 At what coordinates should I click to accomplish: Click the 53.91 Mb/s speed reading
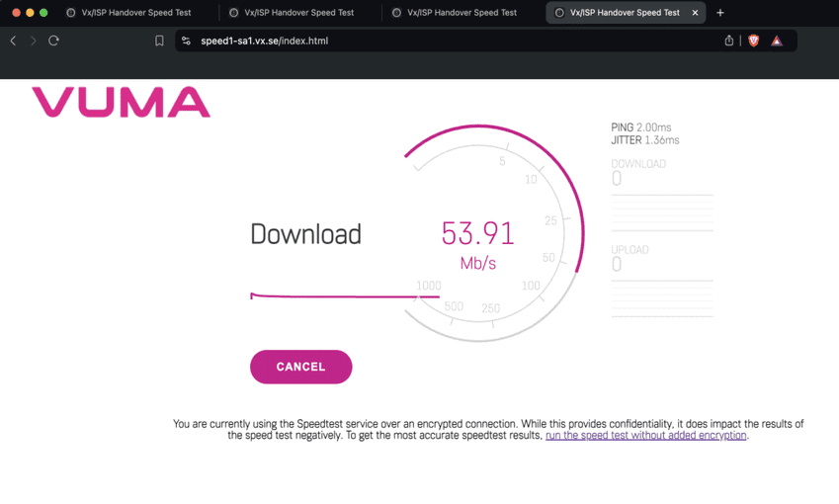coord(477,234)
